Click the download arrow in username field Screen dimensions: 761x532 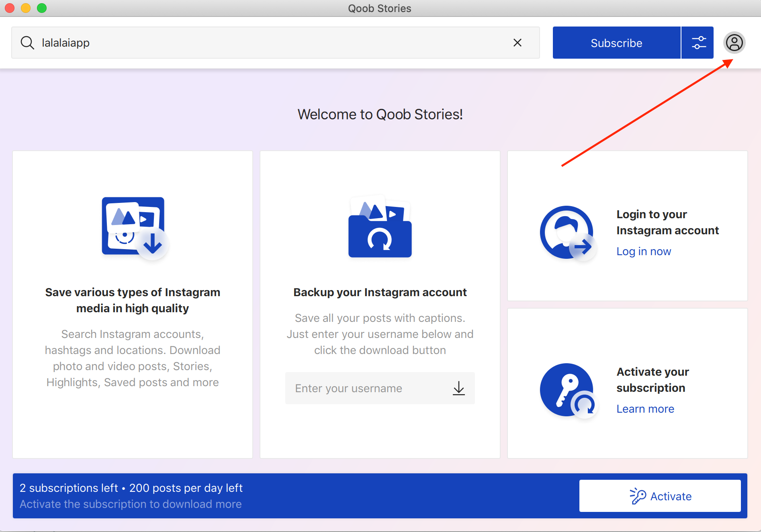pos(458,388)
